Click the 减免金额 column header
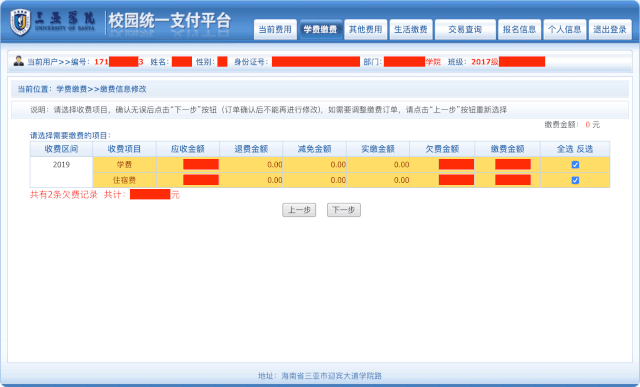The image size is (640, 387). 314,149
